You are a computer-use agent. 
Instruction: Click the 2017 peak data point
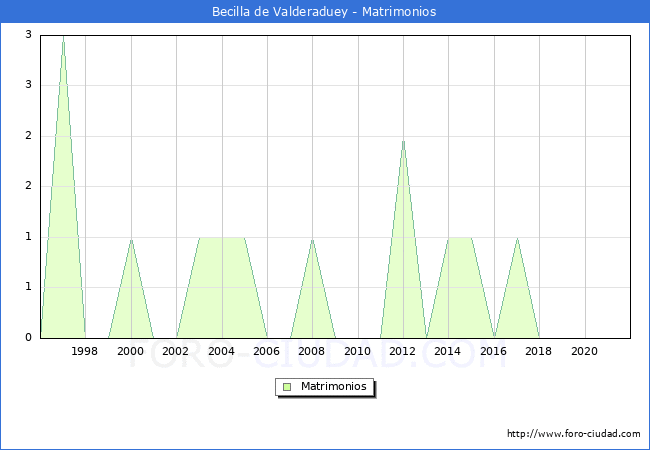coord(517,239)
